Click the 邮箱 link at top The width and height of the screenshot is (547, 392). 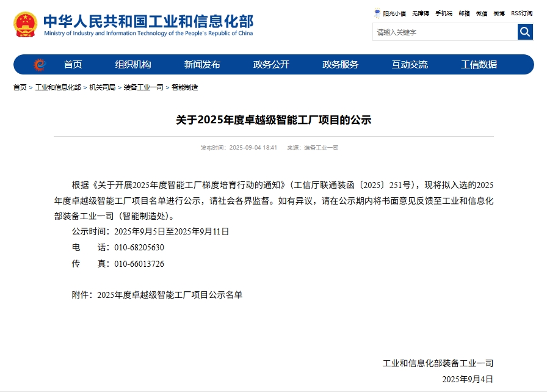tap(465, 13)
